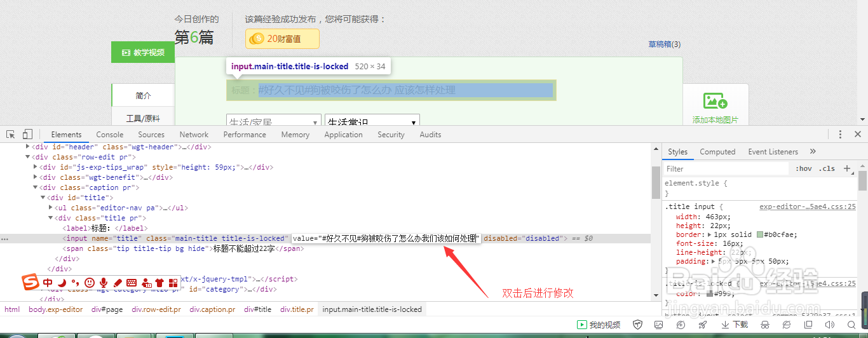Open exp-editor css link for .title input rule
This screenshot has width=868, height=338.
[x=808, y=206]
